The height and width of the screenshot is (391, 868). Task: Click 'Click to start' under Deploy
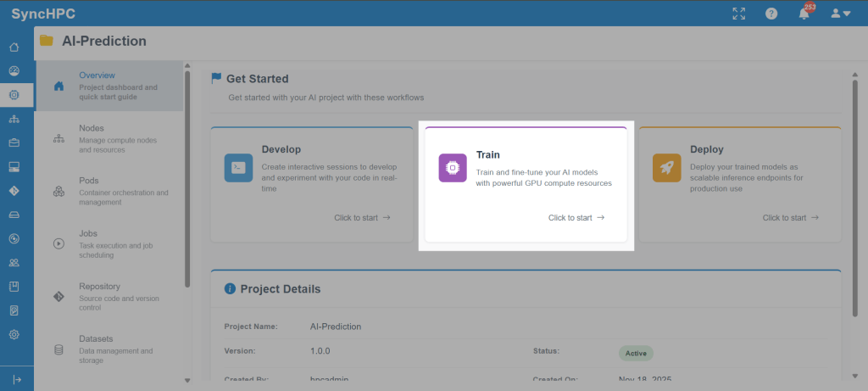790,218
